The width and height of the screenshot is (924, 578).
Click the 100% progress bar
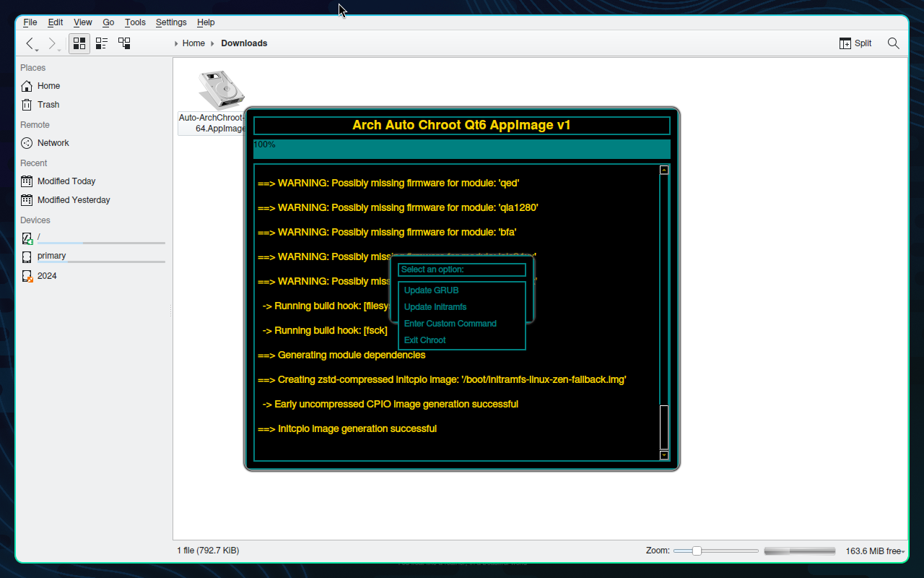[462, 149]
